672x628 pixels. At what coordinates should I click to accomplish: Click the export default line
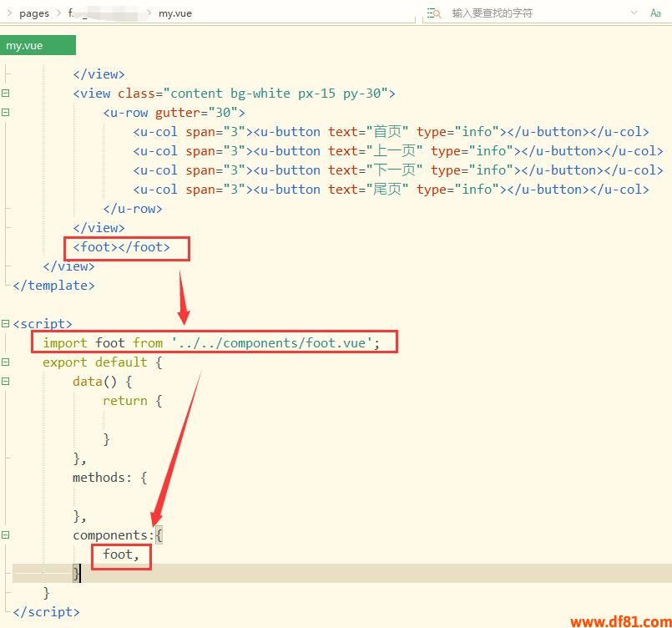tap(103, 362)
